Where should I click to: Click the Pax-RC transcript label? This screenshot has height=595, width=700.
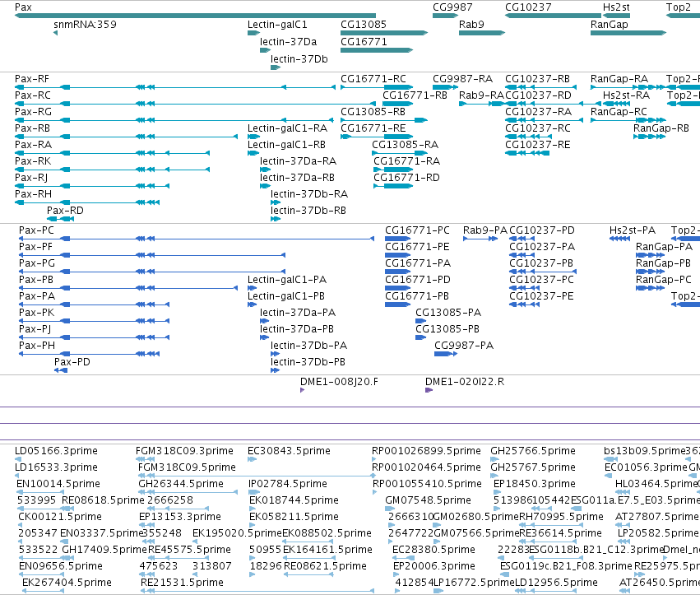[x=33, y=95]
